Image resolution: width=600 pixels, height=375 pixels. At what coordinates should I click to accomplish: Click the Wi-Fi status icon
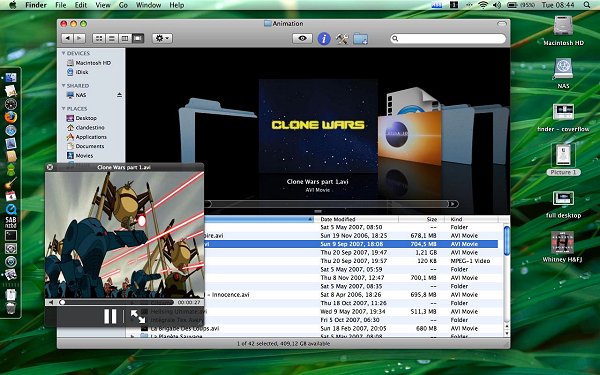pos(483,5)
